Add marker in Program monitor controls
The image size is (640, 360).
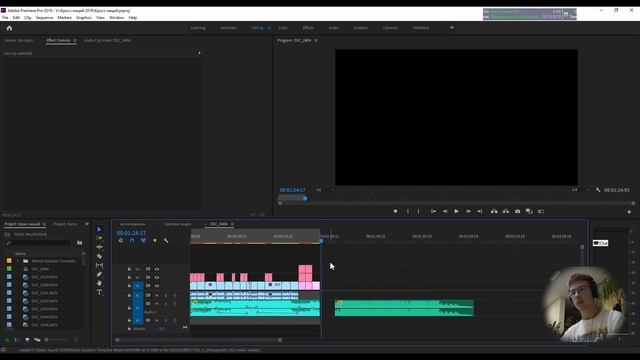(395, 211)
